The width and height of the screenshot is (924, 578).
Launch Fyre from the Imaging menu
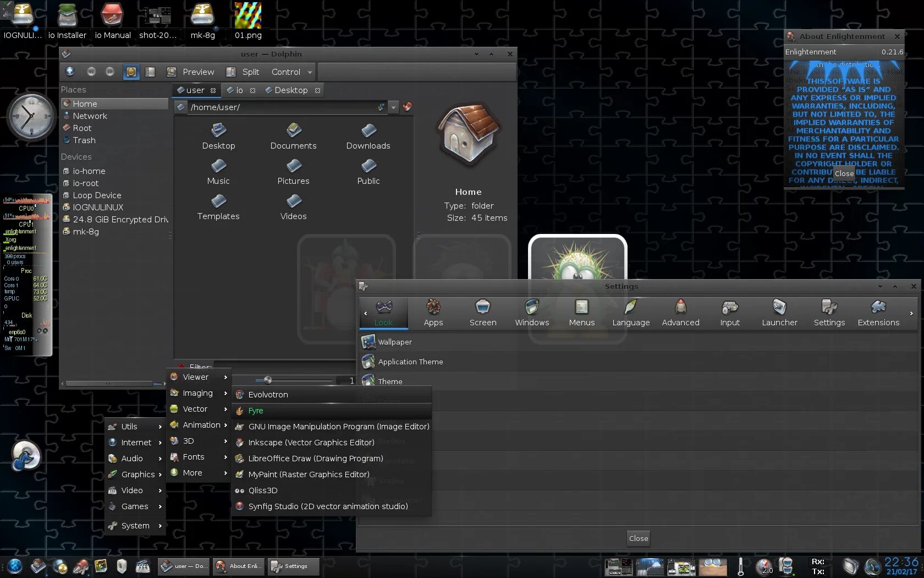(x=332, y=411)
